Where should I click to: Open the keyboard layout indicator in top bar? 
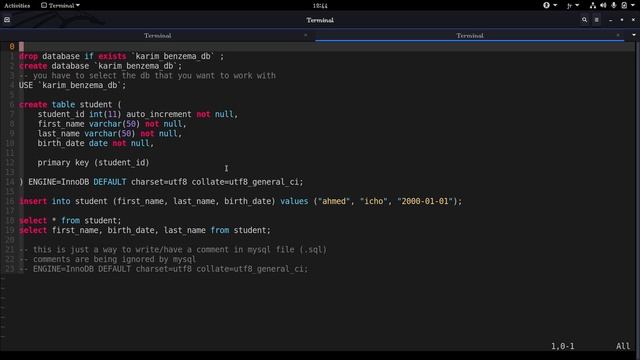pos(569,5)
